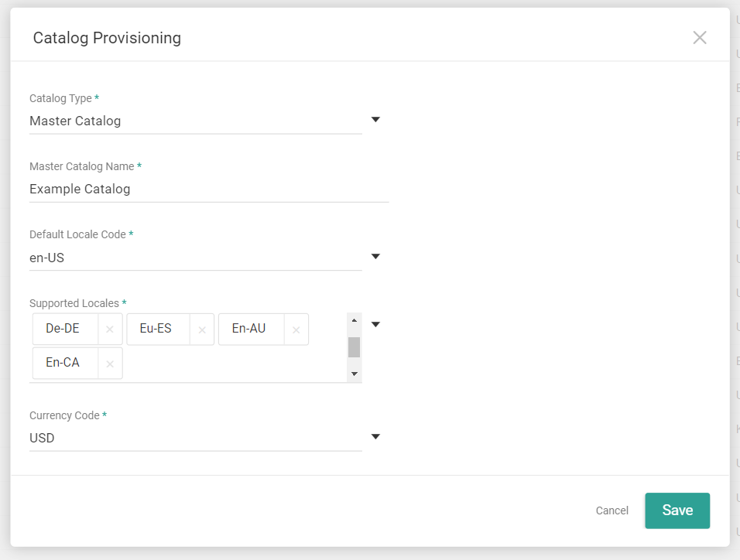The width and height of the screenshot is (740, 560).
Task: Remove the Eu-ES locale chip
Action: [202, 329]
